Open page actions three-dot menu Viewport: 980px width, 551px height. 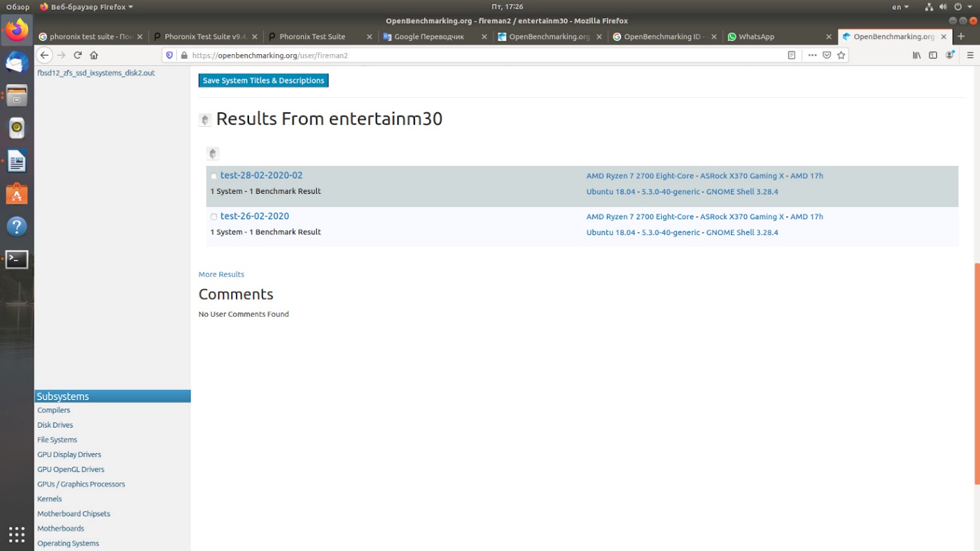click(812, 55)
